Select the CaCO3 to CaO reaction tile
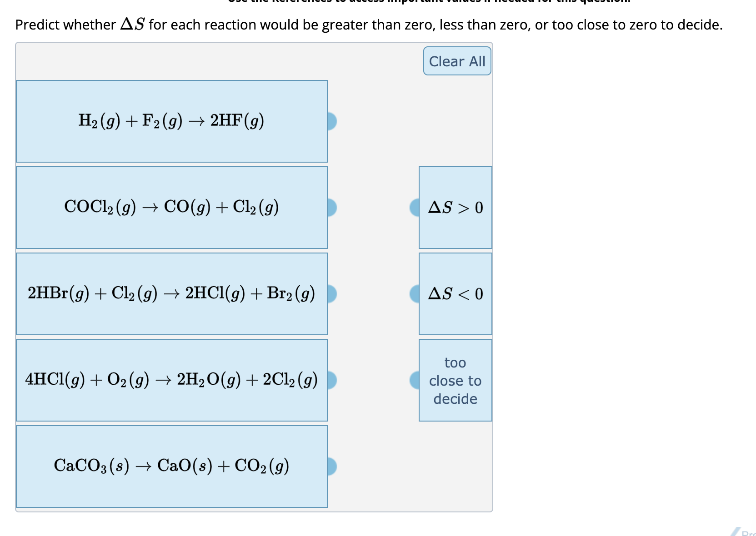756x536 pixels. coord(172,466)
